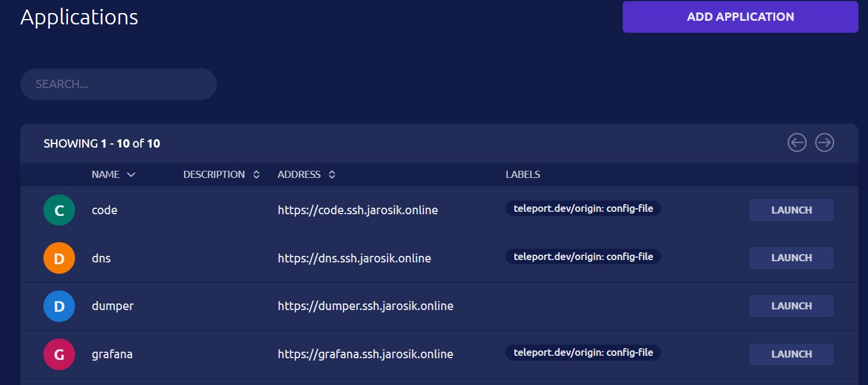
Task: Click the DESCRIPTION sort arrows
Action: pyautogui.click(x=256, y=174)
